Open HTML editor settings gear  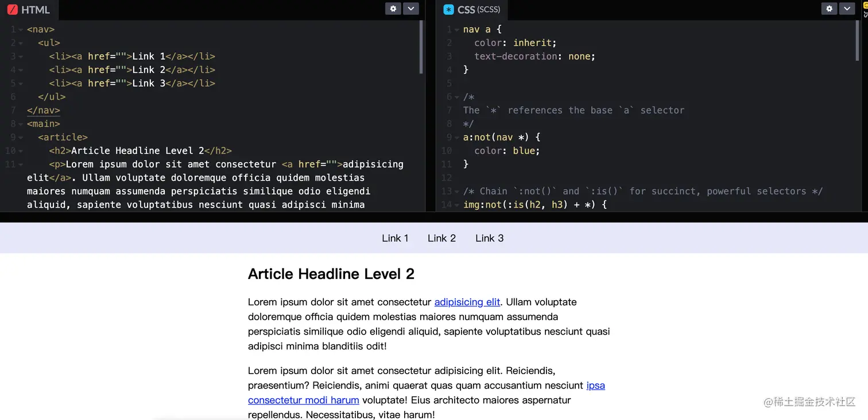pyautogui.click(x=393, y=9)
